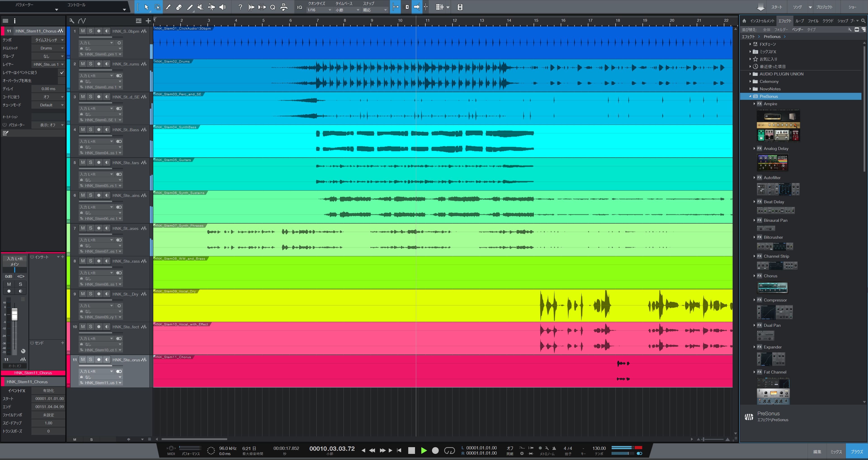
Task: Toggle layer follows events checkbox
Action: [62, 72]
